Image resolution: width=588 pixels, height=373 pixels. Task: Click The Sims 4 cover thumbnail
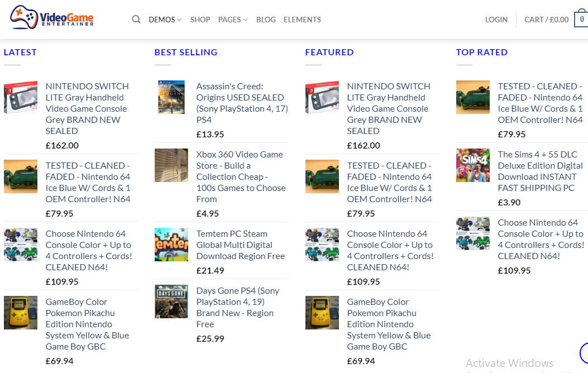[473, 165]
